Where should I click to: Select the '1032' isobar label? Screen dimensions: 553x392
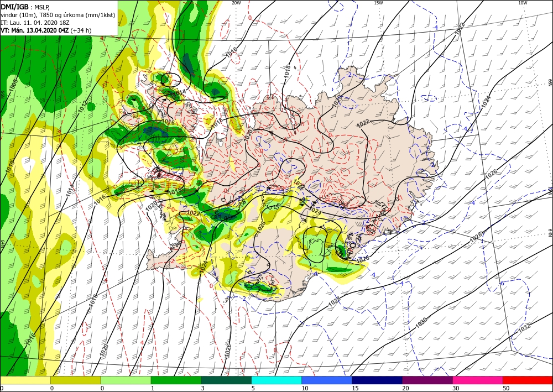[x=524, y=328]
